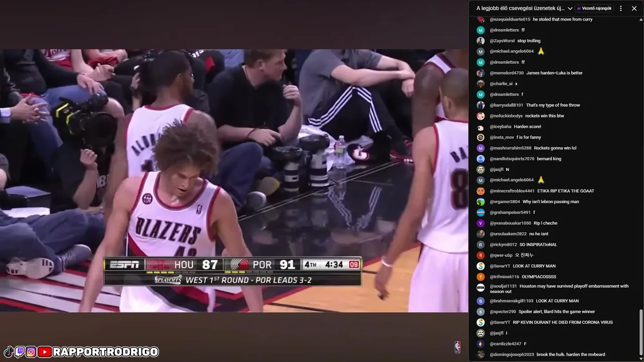Image resolution: width=644 pixels, height=362 pixels.
Task: Open the chat options three-dot menu
Action: tap(621, 8)
